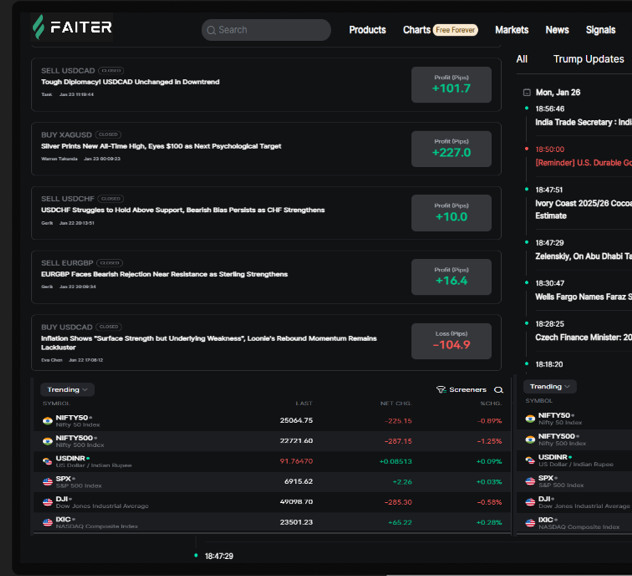Open the Wells Fargo Names Faraz news

583,297
